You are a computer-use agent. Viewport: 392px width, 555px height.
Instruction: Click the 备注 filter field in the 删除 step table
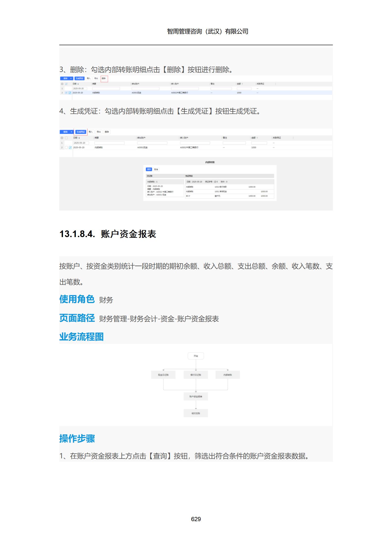[x=221, y=89]
